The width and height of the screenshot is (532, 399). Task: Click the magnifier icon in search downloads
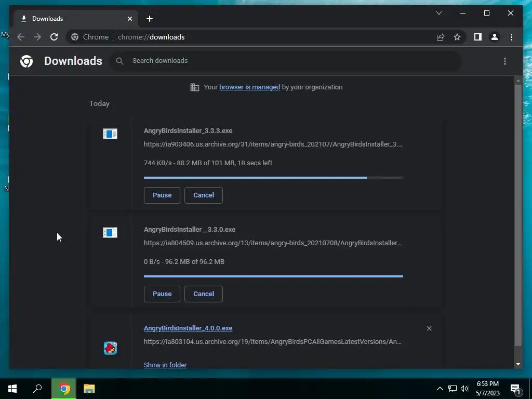(119, 61)
